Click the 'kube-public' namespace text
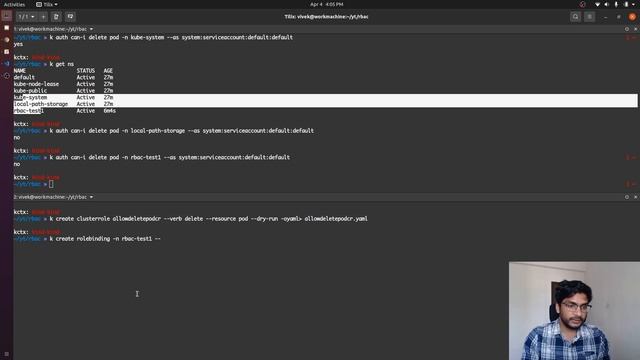 [30, 91]
